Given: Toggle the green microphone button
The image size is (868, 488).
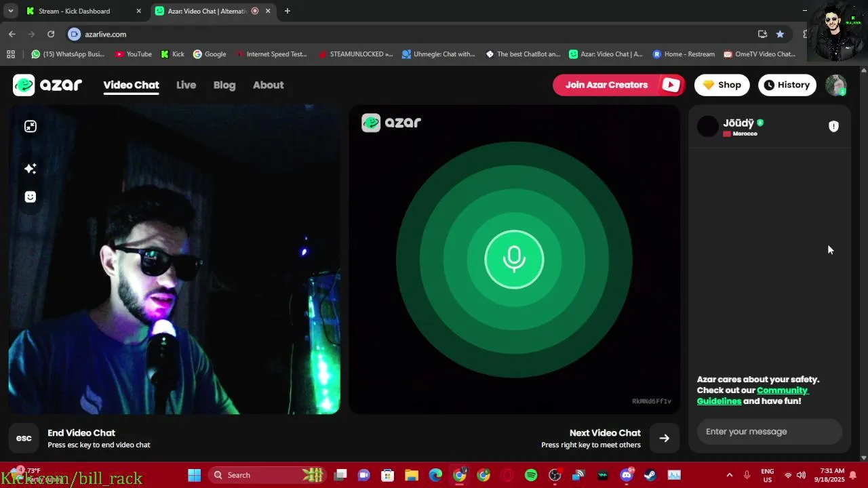Looking at the screenshot, I should 514,260.
